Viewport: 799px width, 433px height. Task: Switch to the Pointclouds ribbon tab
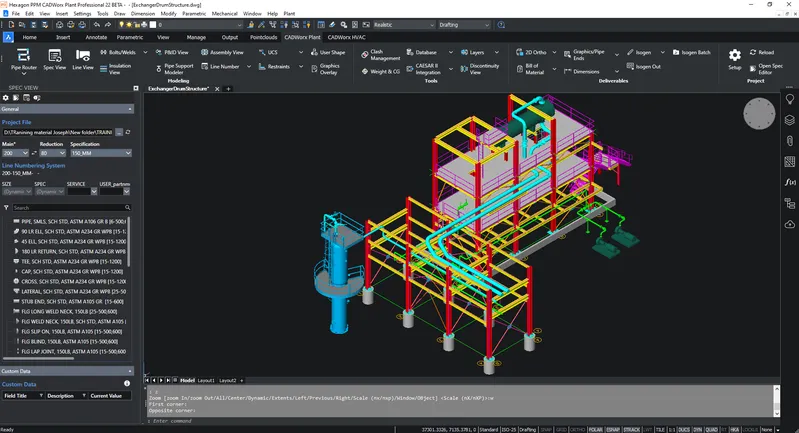[x=264, y=37]
